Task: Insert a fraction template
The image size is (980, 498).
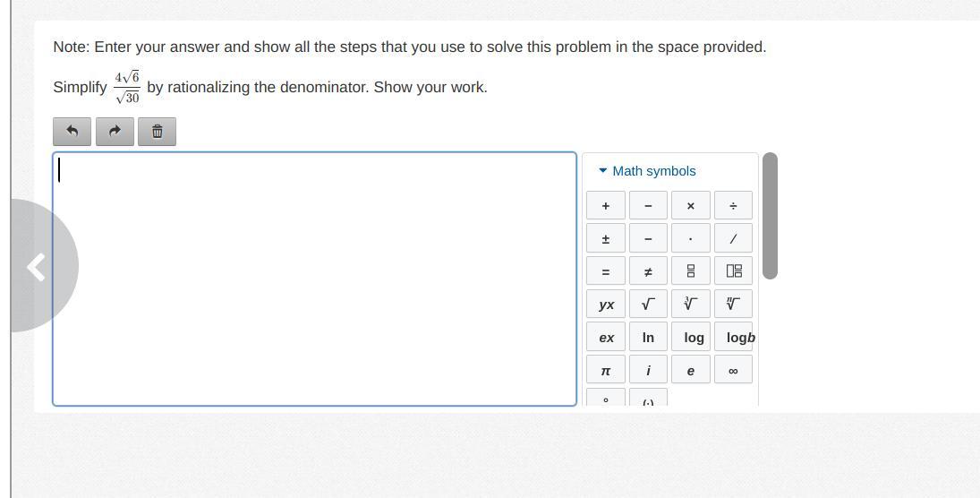Action: (x=690, y=271)
